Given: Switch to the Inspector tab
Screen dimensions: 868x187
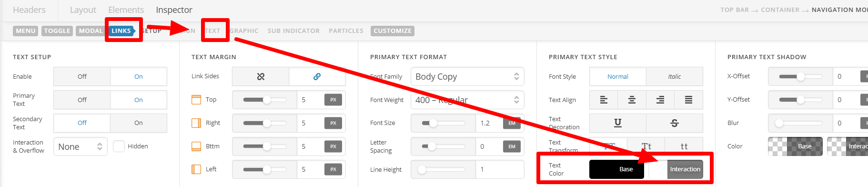Looking at the screenshot, I should coord(174,10).
